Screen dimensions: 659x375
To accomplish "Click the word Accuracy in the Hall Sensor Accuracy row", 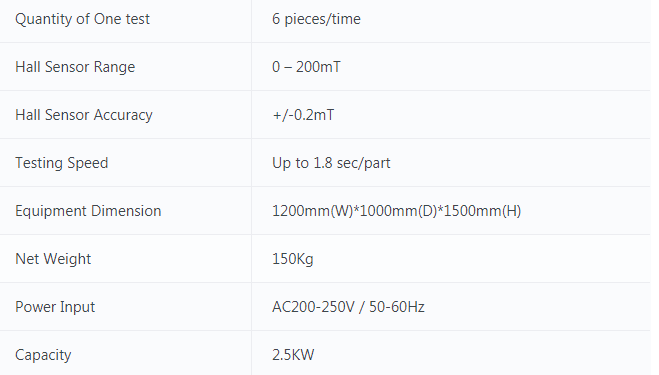I will tap(123, 115).
